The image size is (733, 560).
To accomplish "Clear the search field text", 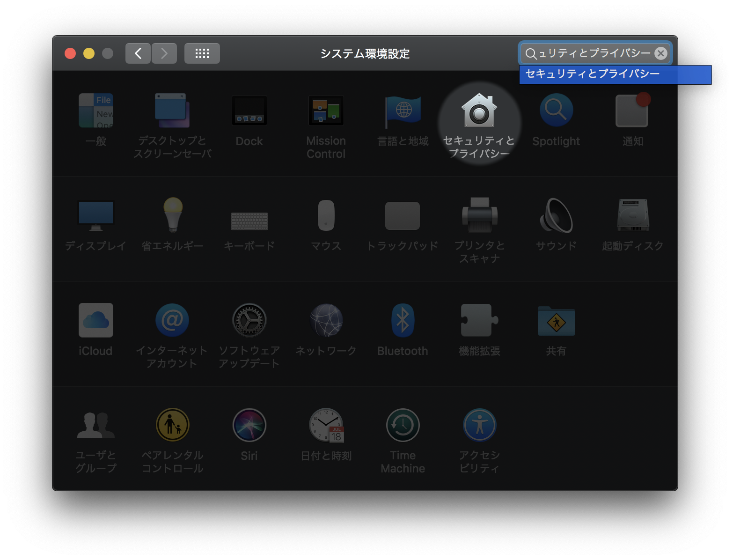I will tap(660, 53).
